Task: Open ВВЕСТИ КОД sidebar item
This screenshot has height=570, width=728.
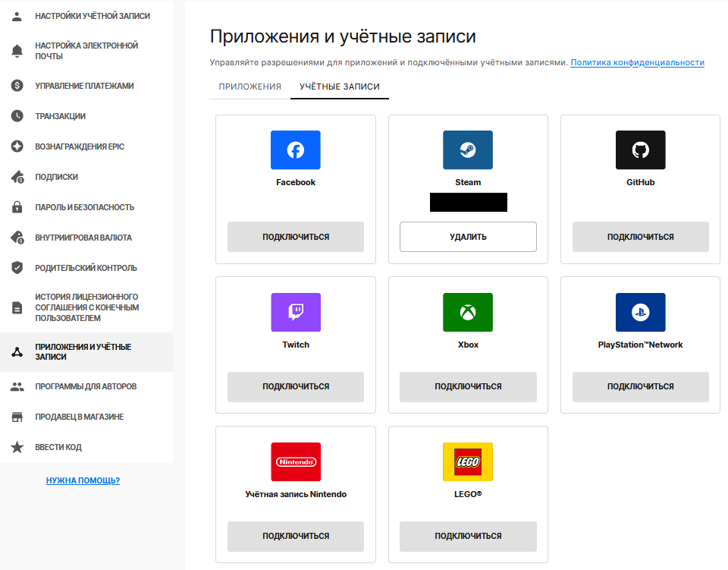Action: tap(86, 447)
